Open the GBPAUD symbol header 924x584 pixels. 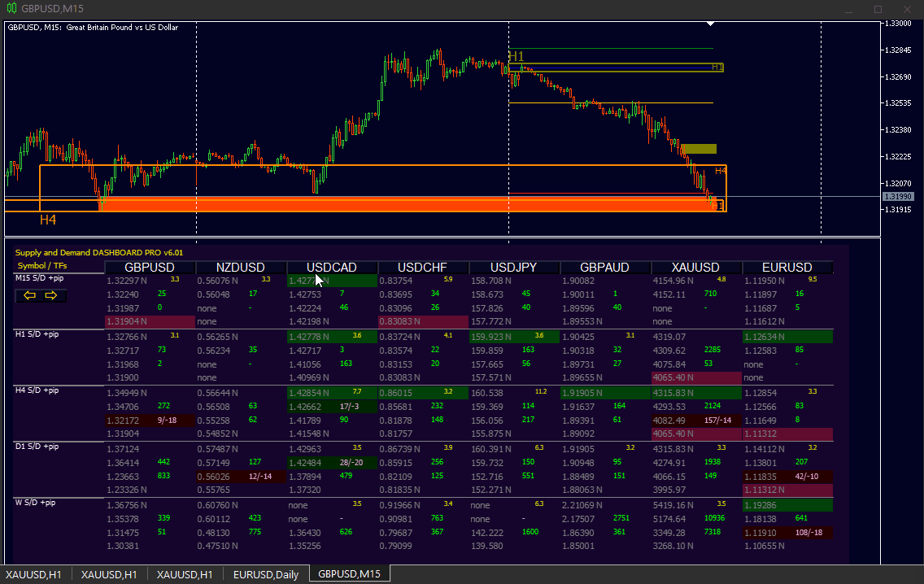coord(604,268)
